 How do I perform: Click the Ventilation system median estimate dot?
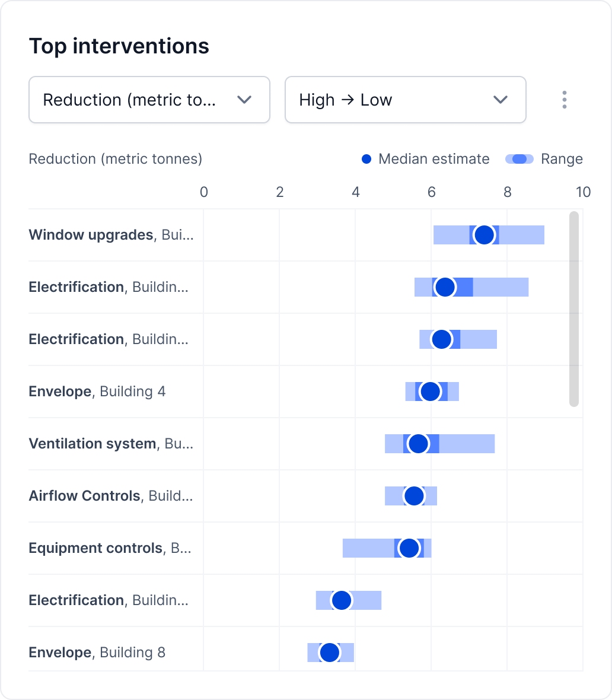click(x=419, y=444)
